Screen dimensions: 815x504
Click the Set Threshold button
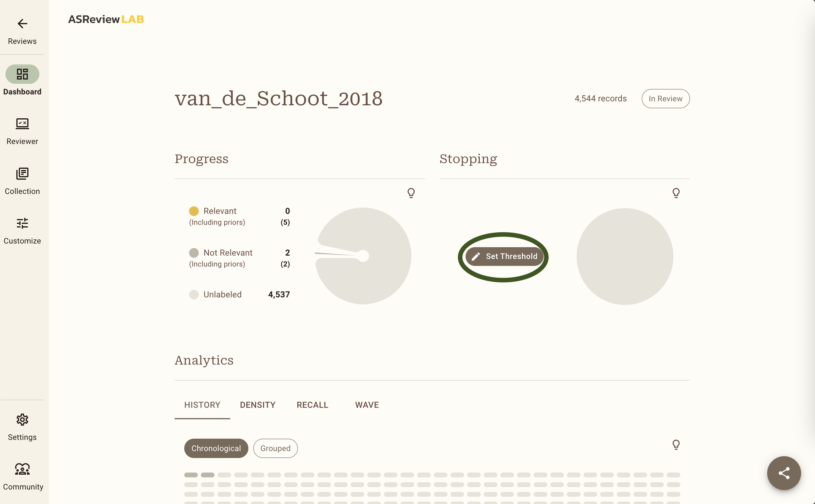(x=504, y=256)
